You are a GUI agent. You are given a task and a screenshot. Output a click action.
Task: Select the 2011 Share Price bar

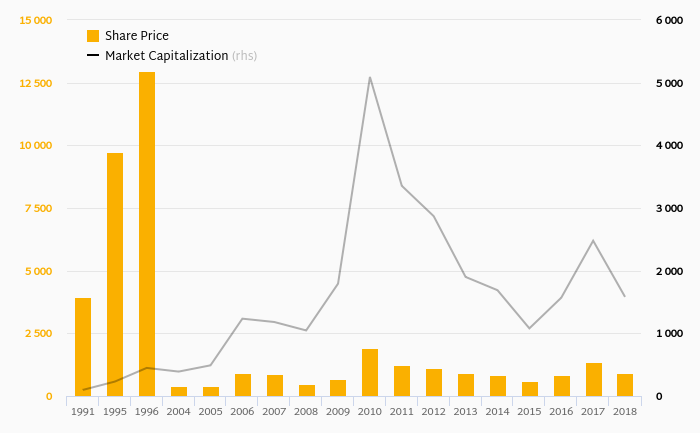click(402, 381)
